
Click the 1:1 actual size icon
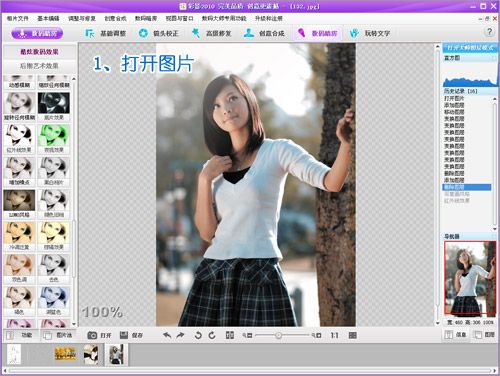click(x=334, y=335)
